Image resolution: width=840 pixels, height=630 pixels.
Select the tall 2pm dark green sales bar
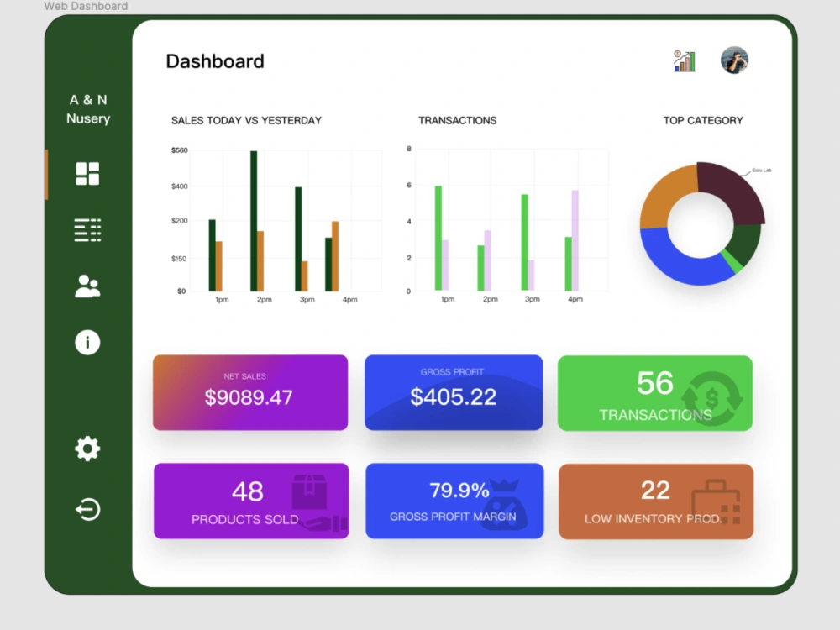point(254,221)
